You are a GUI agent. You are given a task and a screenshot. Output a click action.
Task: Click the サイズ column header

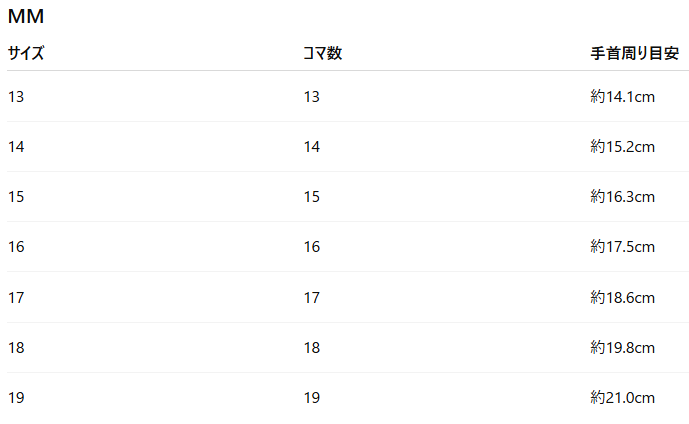26,54
